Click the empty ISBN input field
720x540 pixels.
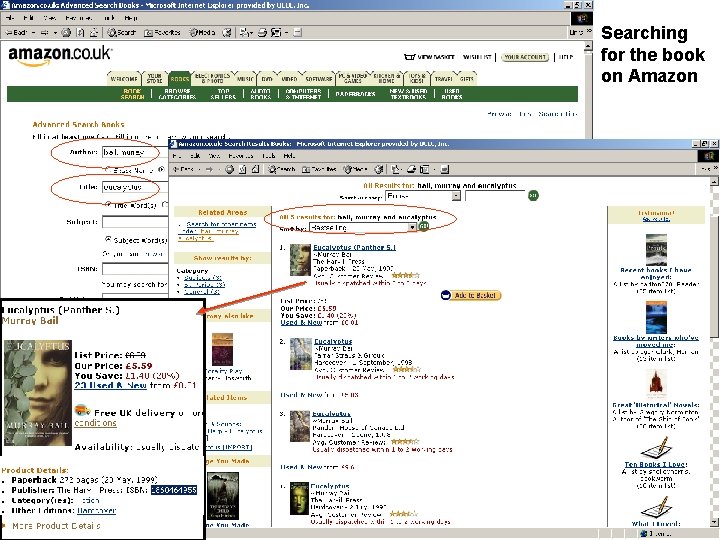coord(135,269)
